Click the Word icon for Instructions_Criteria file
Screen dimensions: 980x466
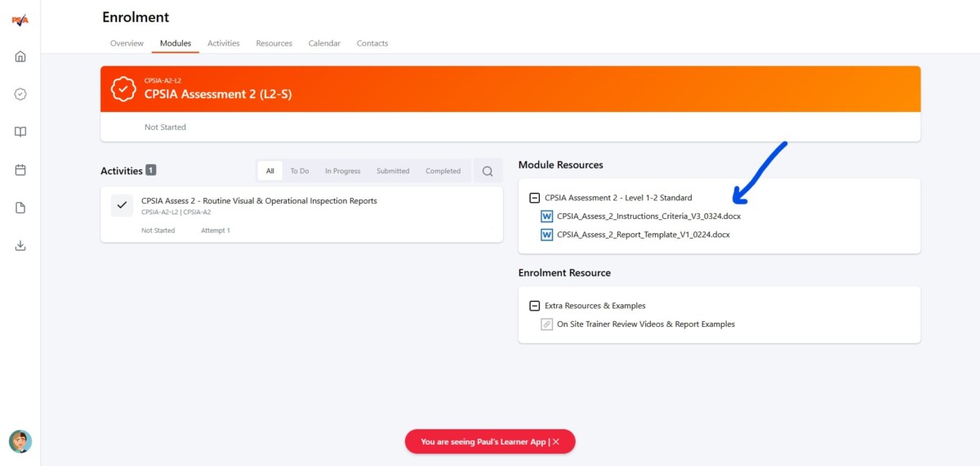click(547, 217)
